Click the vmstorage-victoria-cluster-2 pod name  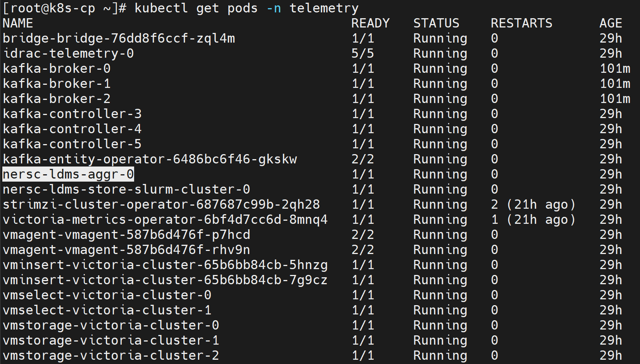point(111,355)
